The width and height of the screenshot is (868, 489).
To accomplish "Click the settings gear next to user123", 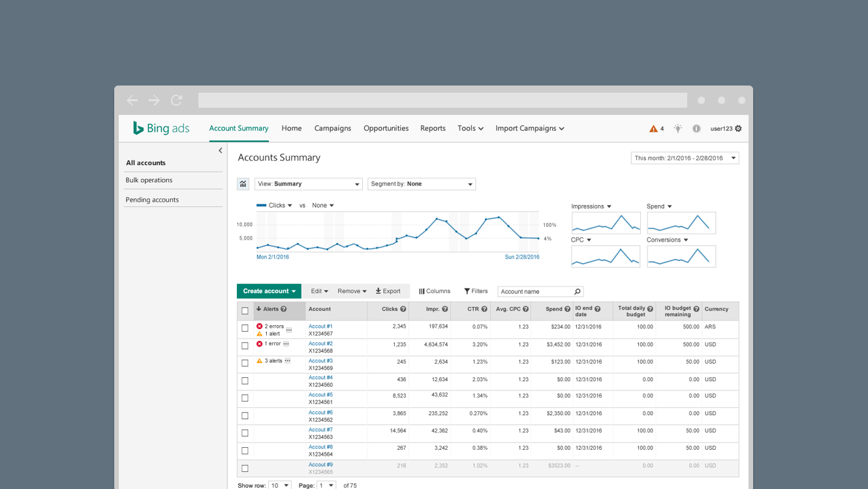I will (738, 129).
